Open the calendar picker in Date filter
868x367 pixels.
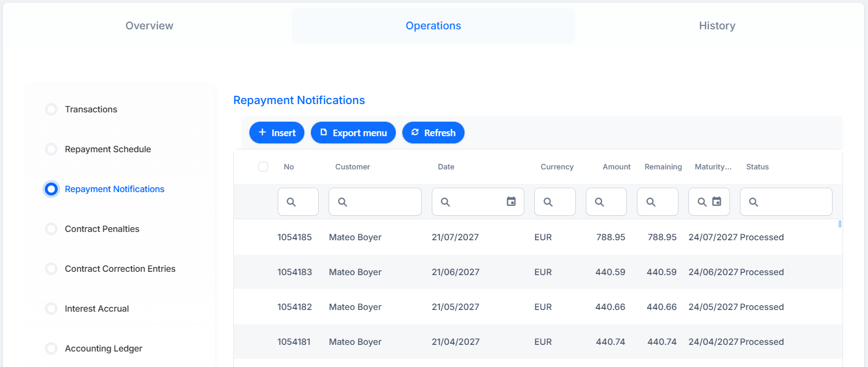[511, 201]
